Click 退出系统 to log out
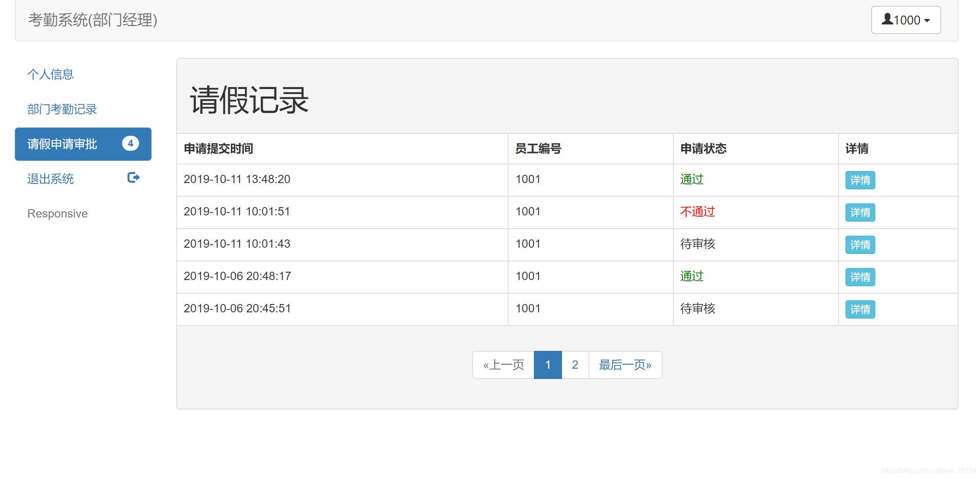 (x=50, y=179)
